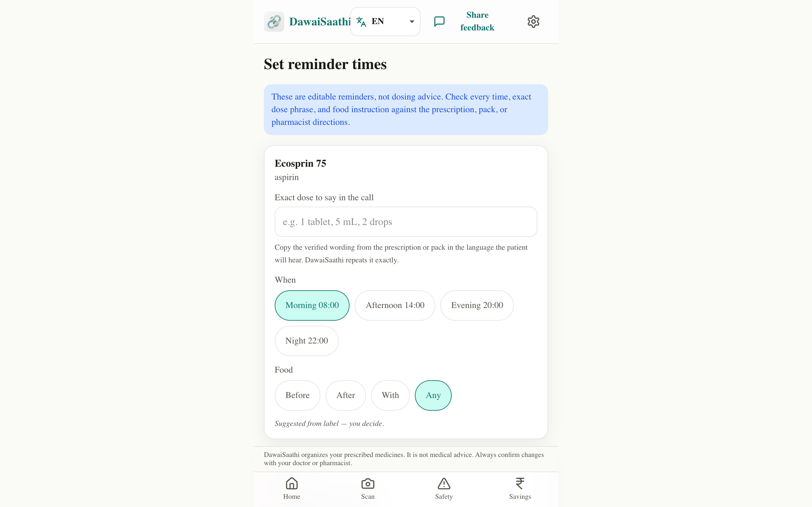Screen dimensions: 812x507
Task: Click the DawaiSaathi logo icon
Action: (x=274, y=22)
